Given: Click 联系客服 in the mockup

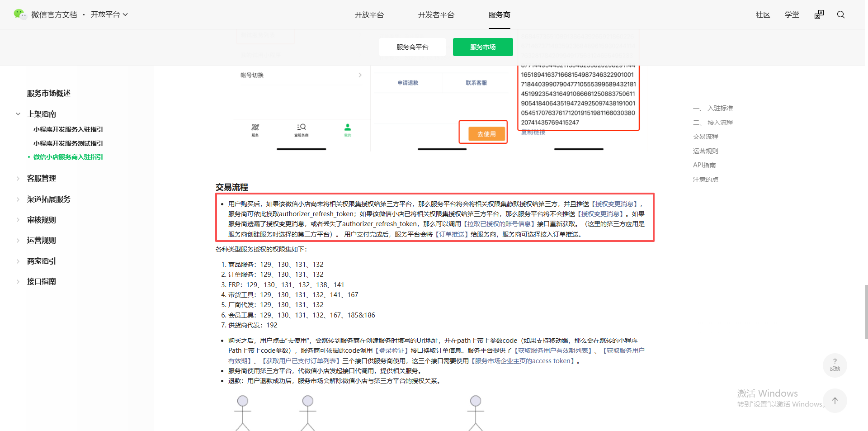Looking at the screenshot, I should (476, 83).
